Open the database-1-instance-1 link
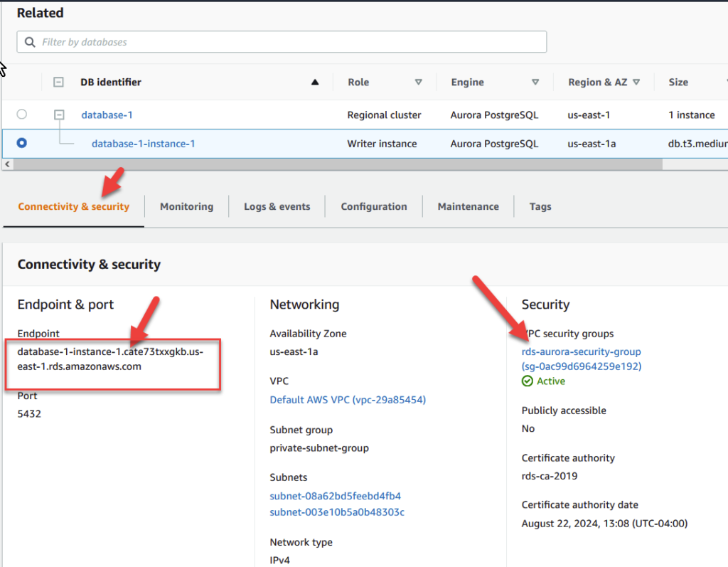This screenshot has height=567, width=728. tap(143, 144)
